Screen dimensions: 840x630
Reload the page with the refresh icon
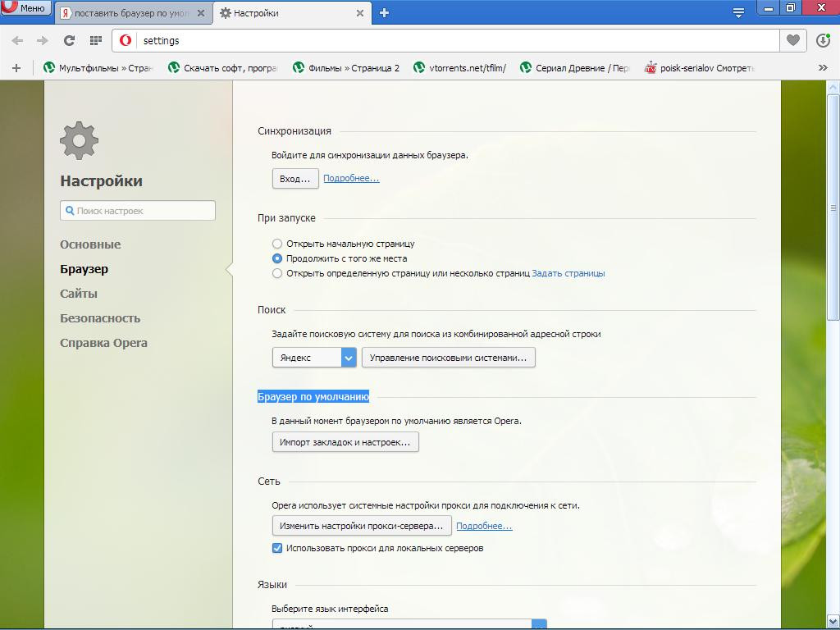click(70, 40)
